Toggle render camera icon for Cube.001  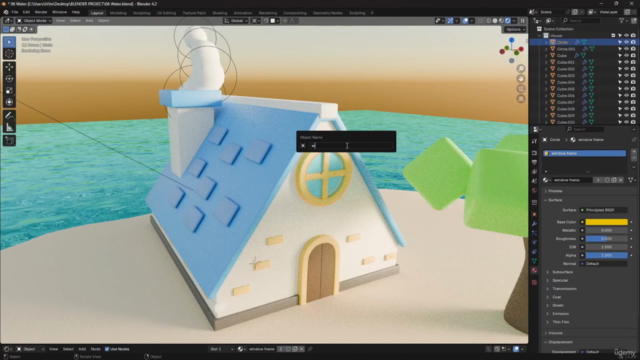coord(633,62)
